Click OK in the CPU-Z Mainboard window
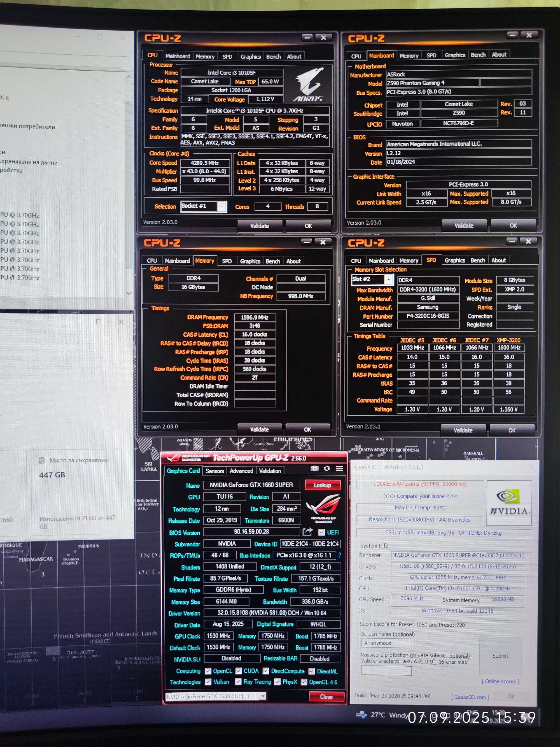Viewport: 560px width, 747px height. 513,225
